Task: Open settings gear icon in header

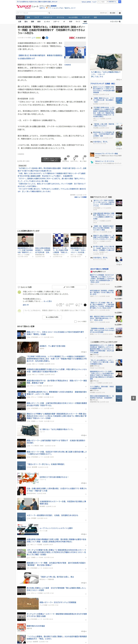Action: [x=120, y=13]
